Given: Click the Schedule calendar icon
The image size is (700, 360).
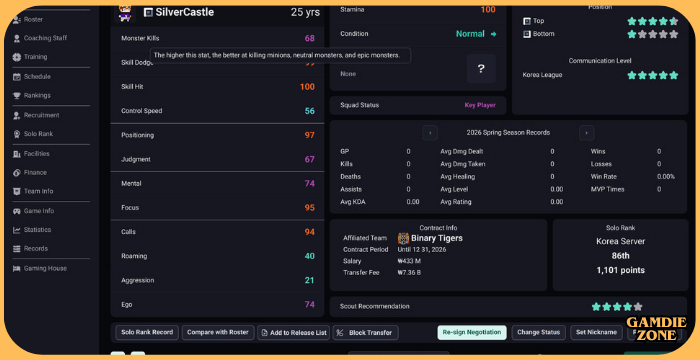Looking at the screenshot, I should pos(17,77).
